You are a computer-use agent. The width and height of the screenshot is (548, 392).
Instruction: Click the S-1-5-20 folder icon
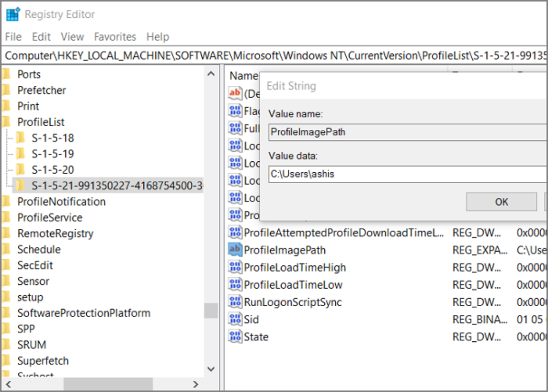click(x=21, y=170)
